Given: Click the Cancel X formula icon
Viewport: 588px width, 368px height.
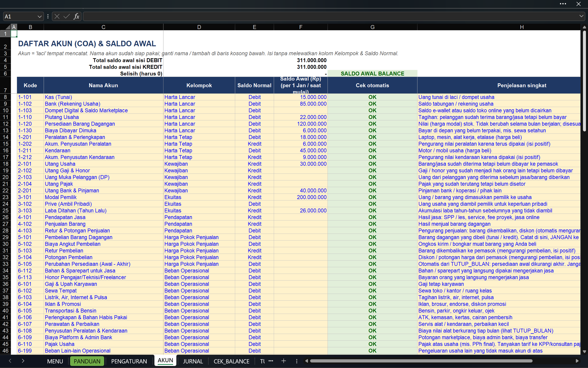Looking at the screenshot, I should pyautogui.click(x=57, y=16).
